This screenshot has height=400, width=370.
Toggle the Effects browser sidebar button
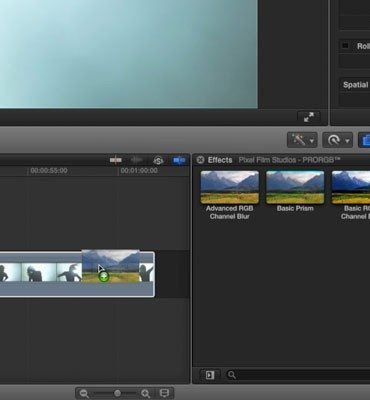[x=210, y=375]
